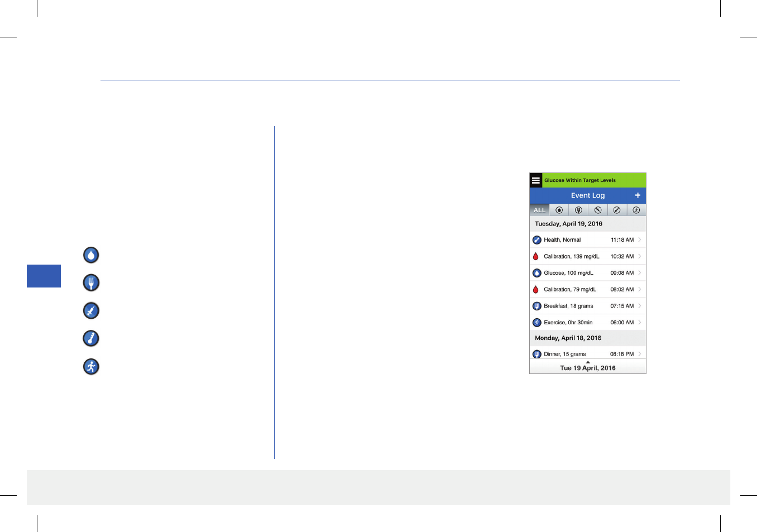The image size is (757, 532).
Task: Expand Exercise 0hr 30min entry chevron
Action: coord(640,322)
